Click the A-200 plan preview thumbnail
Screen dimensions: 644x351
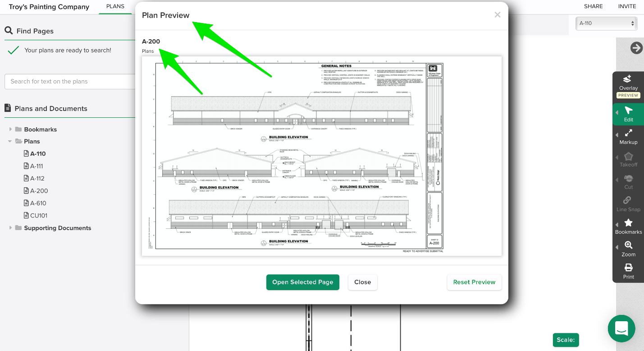(322, 156)
